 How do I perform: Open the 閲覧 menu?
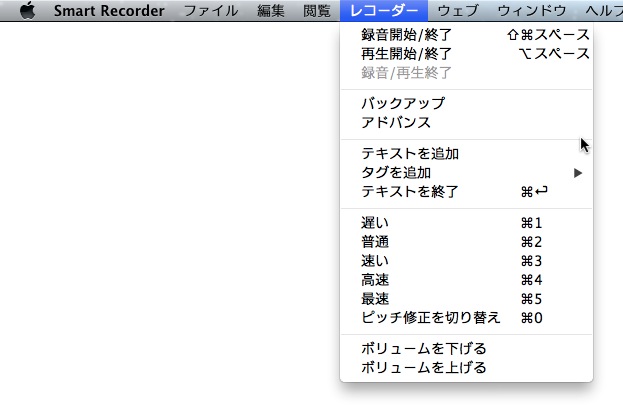(x=317, y=11)
